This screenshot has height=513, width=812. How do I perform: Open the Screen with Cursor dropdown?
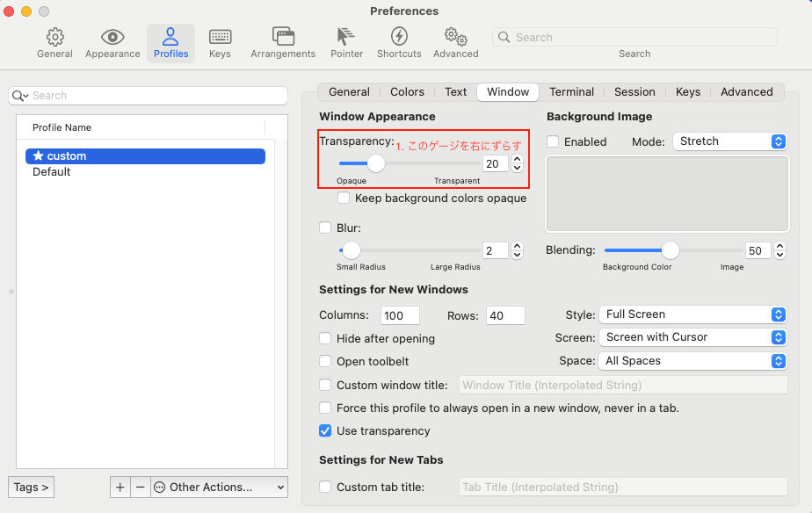coord(692,337)
